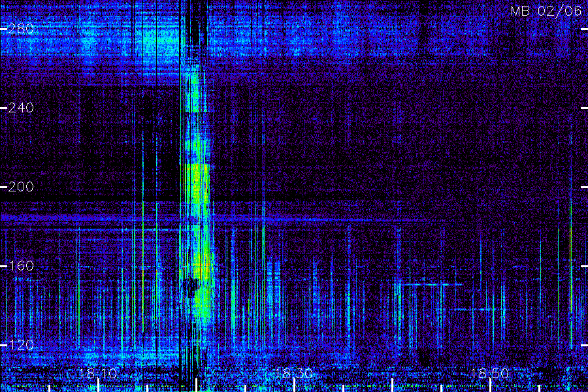The height and width of the screenshot is (392, 588).
Task: Click the 240 frequency axis label
Action: point(21,108)
